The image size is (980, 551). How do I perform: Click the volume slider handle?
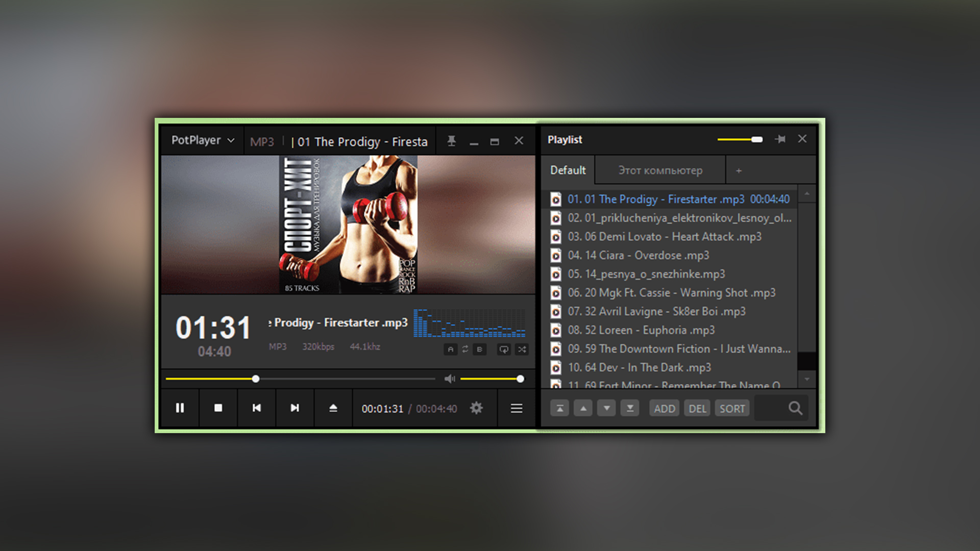click(520, 379)
